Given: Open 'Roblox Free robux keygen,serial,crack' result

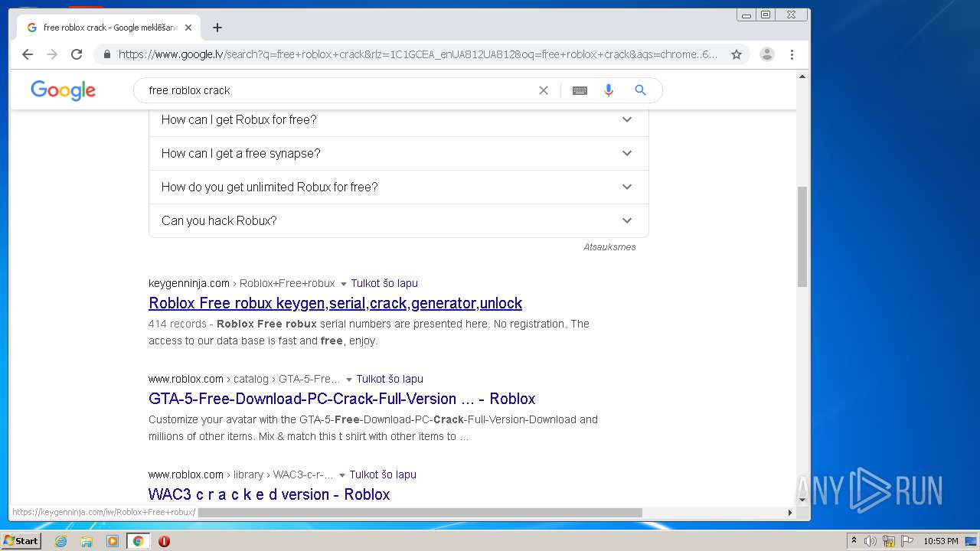Looking at the screenshot, I should click(x=335, y=303).
